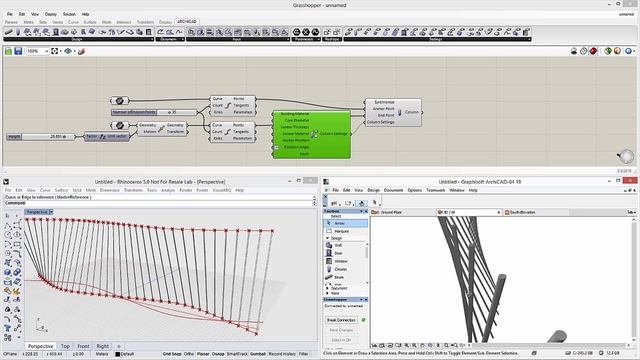This screenshot has width=640, height=360.
Task: Click the red sketch pen icon
Action: click(x=82, y=51)
